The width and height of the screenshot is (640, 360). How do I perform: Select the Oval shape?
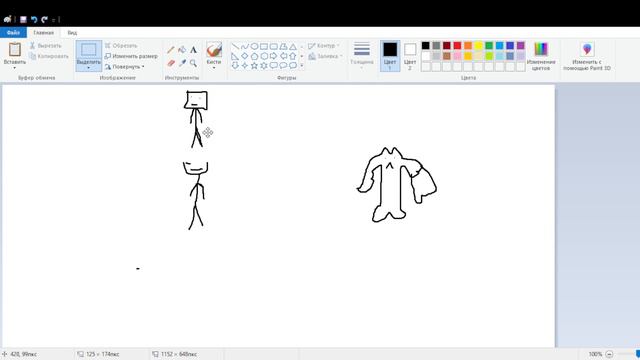pos(254,46)
